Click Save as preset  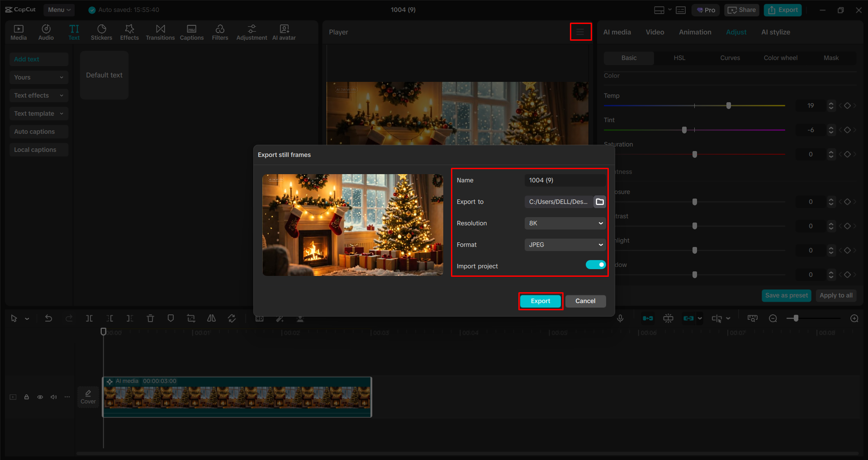[786, 295]
